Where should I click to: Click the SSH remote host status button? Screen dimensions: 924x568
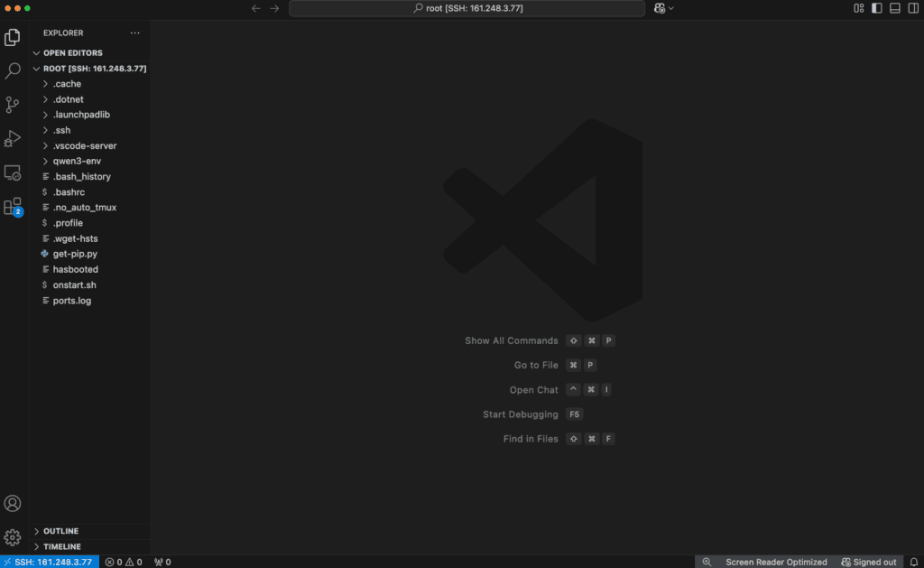coord(50,562)
